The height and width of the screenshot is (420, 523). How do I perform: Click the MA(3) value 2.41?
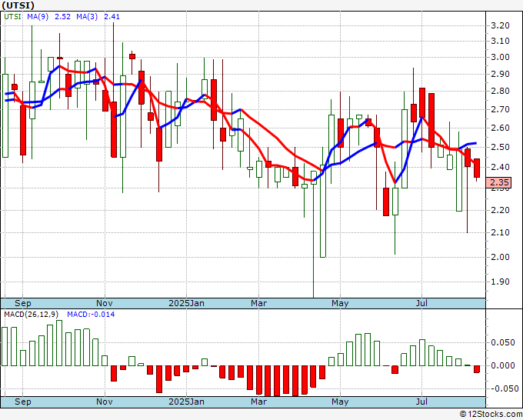coord(112,17)
